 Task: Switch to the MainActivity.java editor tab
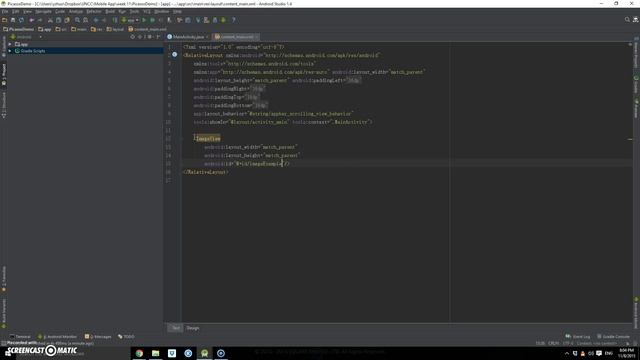click(188, 37)
